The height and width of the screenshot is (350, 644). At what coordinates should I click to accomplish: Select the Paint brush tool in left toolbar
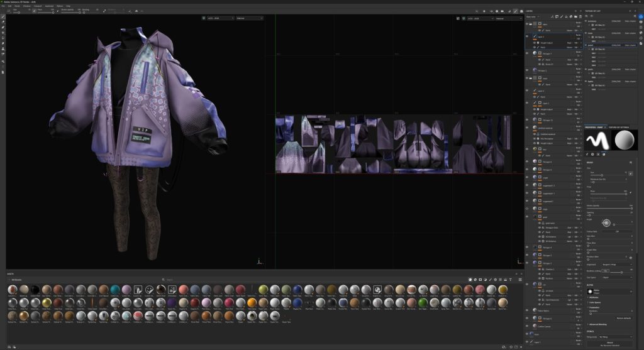[3, 17]
